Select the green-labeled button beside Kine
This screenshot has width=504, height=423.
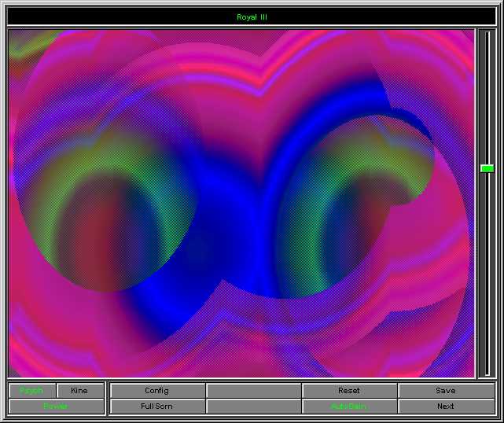click(31, 391)
